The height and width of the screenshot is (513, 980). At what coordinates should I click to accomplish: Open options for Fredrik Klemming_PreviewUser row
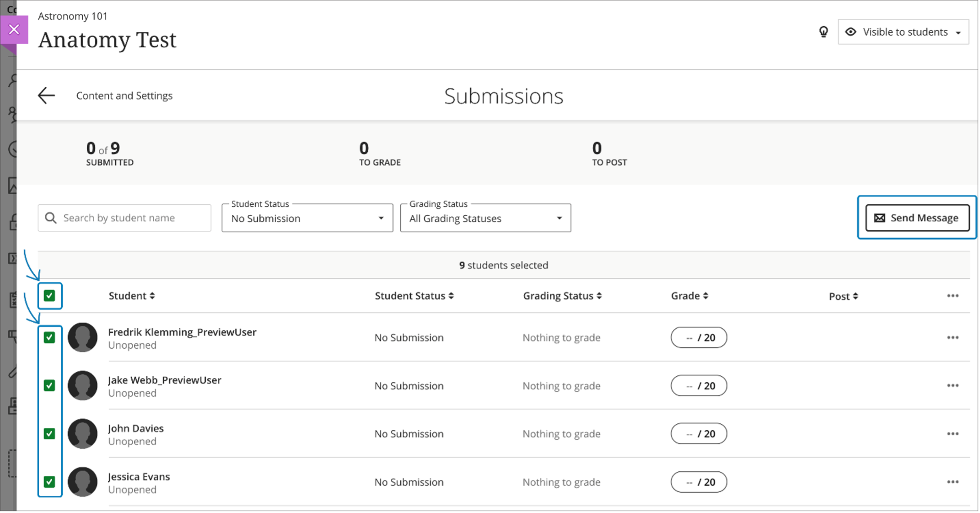tap(952, 338)
